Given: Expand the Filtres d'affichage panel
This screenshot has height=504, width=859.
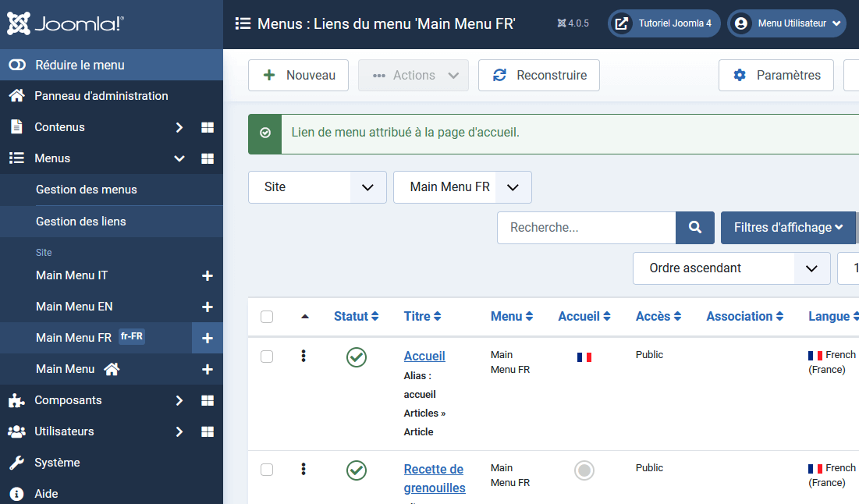Looking at the screenshot, I should coord(788,227).
